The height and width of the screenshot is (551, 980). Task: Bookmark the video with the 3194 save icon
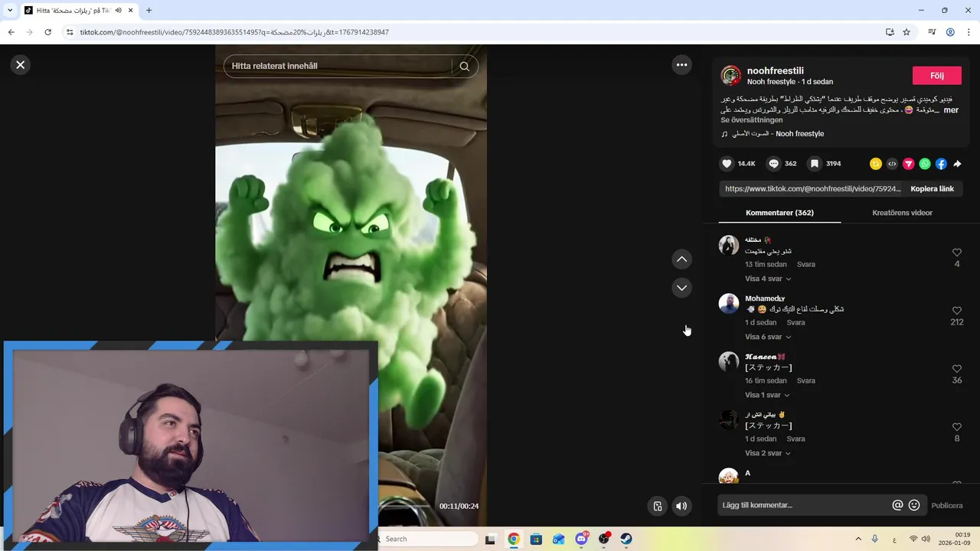pos(815,164)
